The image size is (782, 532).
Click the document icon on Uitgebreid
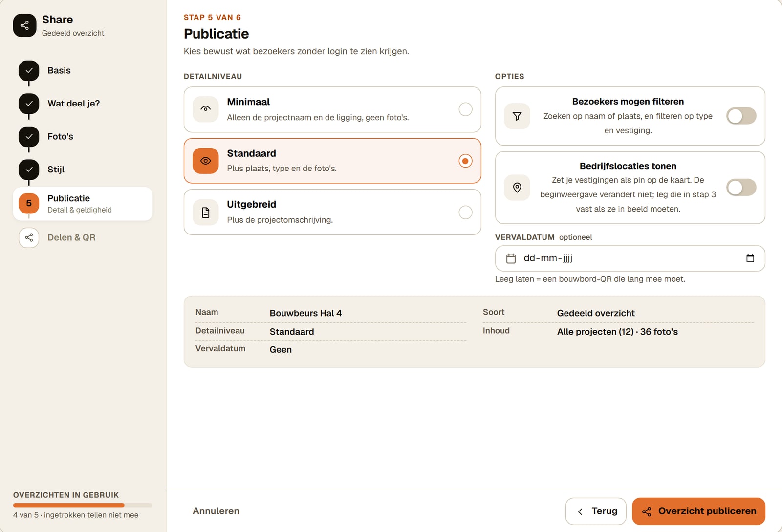pyautogui.click(x=206, y=213)
